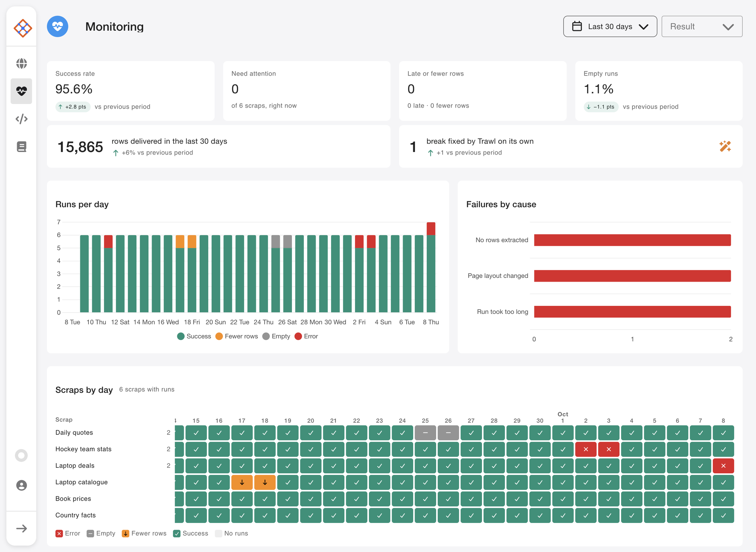
Task: Click the Laptop deals scrap name
Action: tap(75, 466)
